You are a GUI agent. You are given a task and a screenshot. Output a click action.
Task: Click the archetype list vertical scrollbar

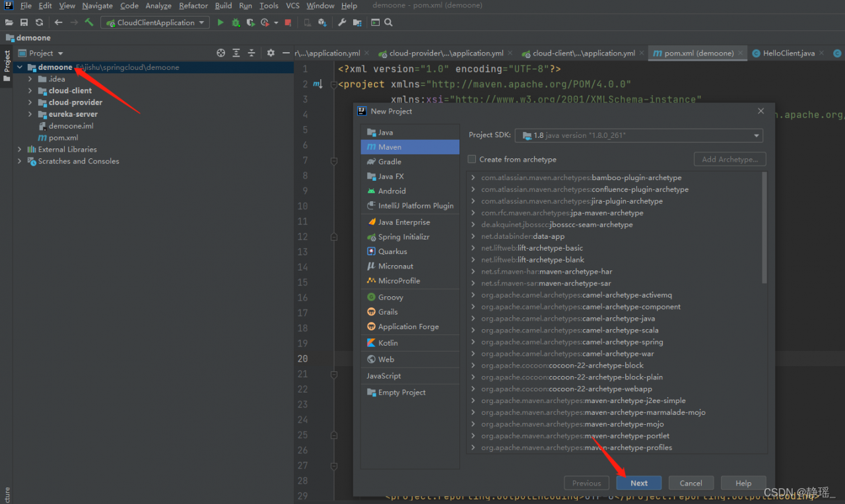(x=765, y=228)
